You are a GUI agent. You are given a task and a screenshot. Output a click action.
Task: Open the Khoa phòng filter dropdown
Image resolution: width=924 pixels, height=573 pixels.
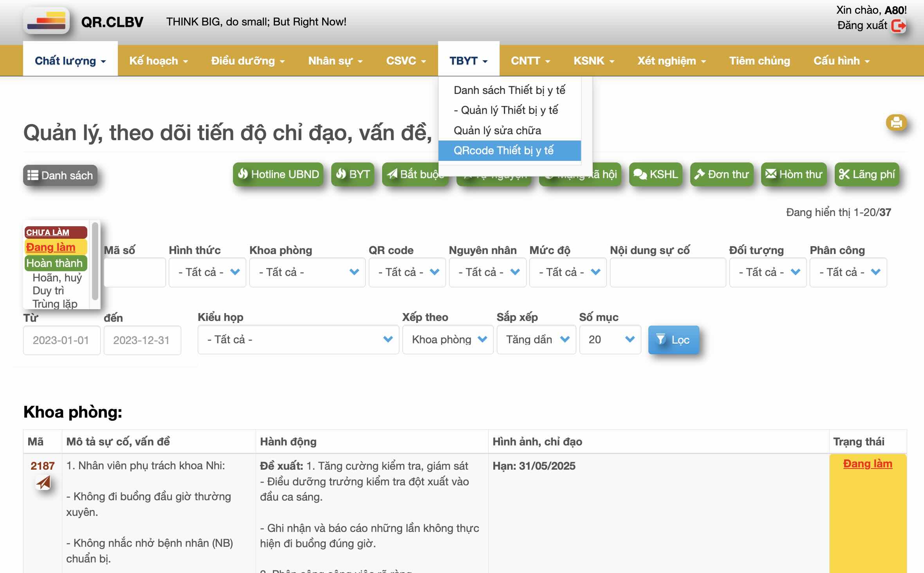click(x=307, y=272)
